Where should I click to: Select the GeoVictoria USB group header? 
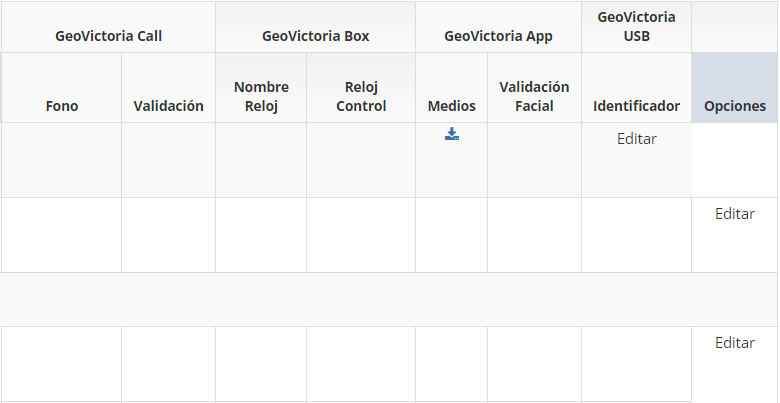[x=636, y=27]
